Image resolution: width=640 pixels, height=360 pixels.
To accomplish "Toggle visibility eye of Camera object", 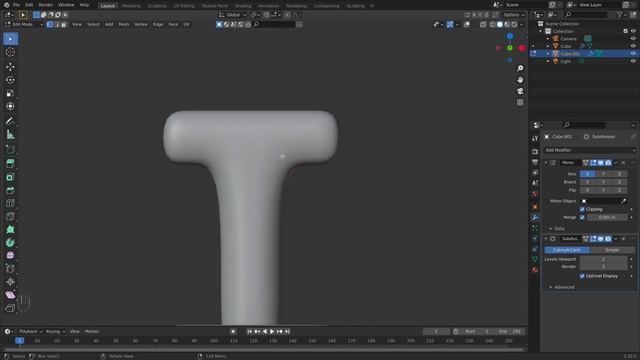I will (633, 39).
